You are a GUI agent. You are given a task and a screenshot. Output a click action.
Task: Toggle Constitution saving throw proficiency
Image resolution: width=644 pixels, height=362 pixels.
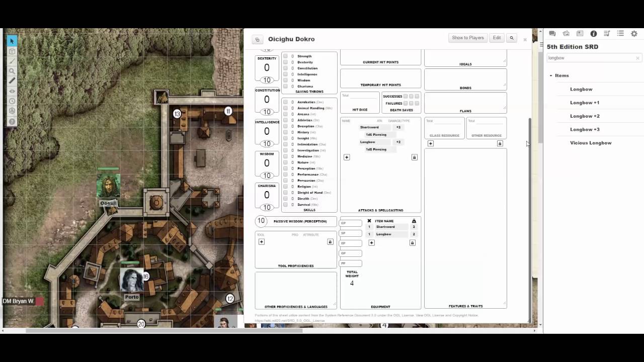[285, 68]
